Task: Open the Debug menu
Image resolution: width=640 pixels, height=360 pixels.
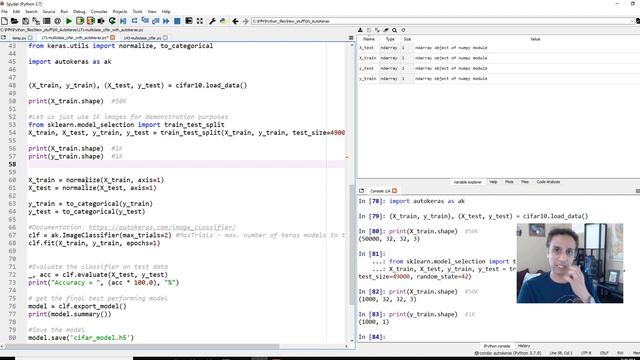Action: [79, 11]
